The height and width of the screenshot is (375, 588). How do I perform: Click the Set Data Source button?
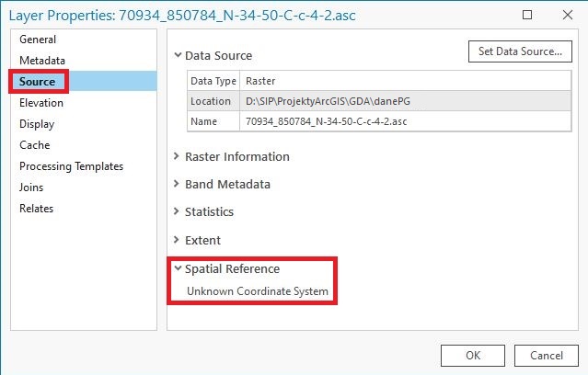pyautogui.click(x=520, y=51)
